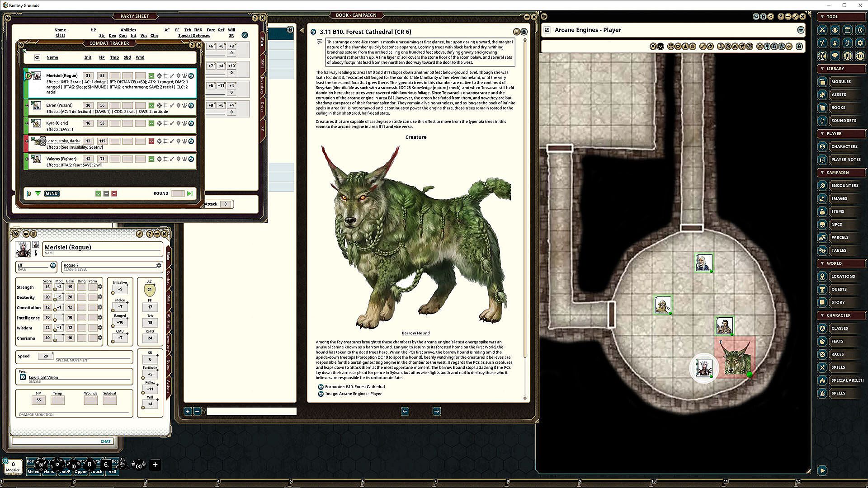This screenshot has height=488, width=868.
Task: Toggle friend-or-foe status for Kyra
Action: [x=151, y=123]
